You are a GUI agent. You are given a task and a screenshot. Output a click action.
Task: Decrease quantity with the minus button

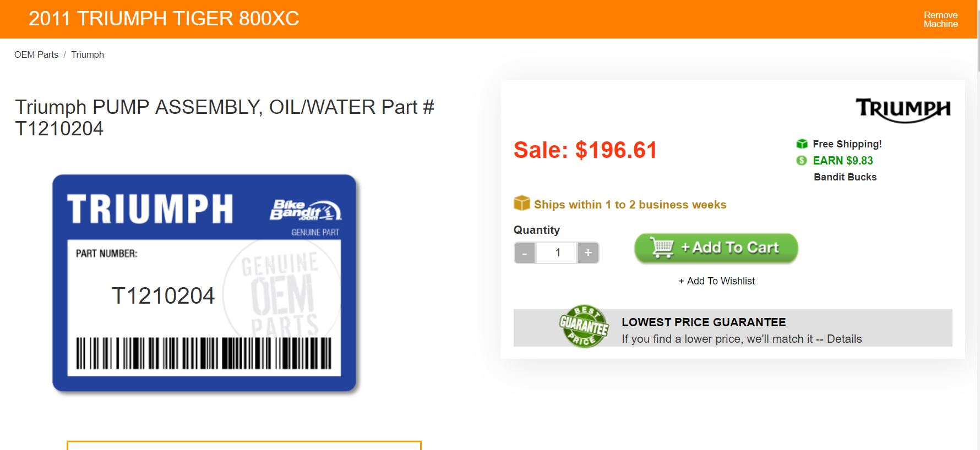[x=525, y=253]
